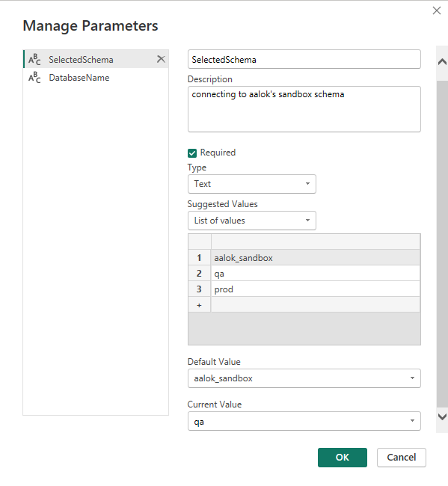Open the Default Value dropdown
The image size is (448, 486).
[x=304, y=378]
